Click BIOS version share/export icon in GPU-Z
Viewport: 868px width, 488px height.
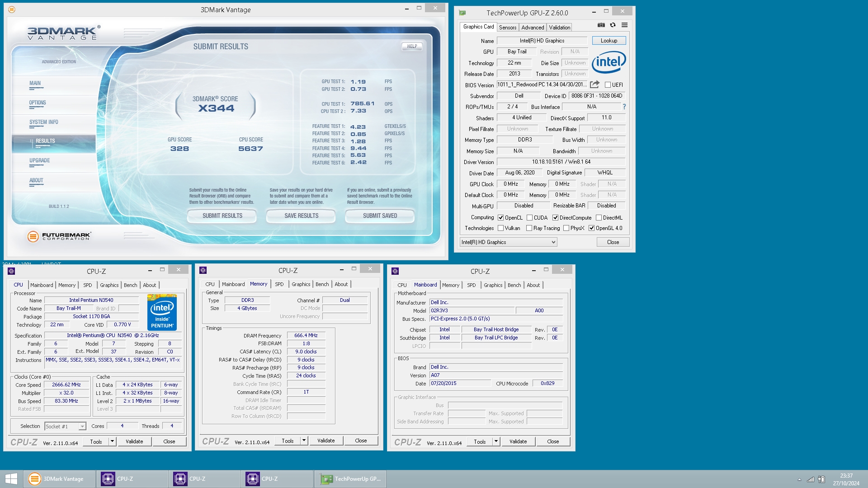pyautogui.click(x=594, y=84)
